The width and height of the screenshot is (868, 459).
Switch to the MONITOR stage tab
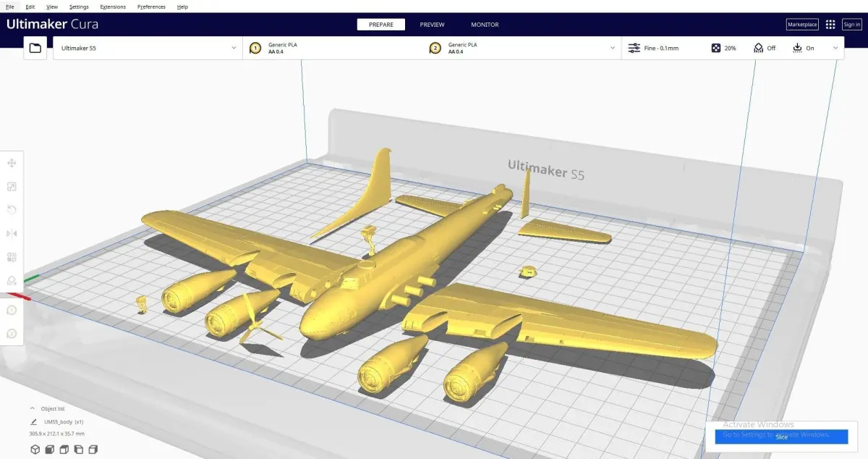[x=485, y=25]
